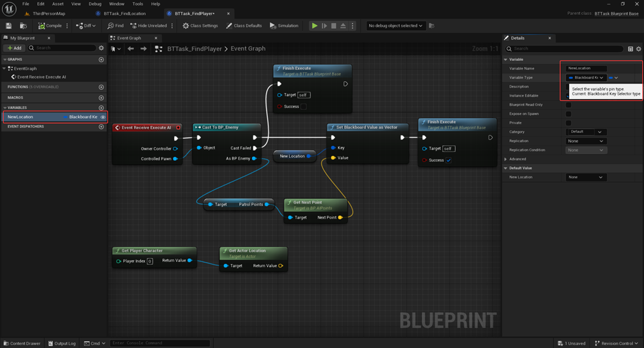Click the Find toolbar button
The image size is (644, 348).
coord(116,26)
